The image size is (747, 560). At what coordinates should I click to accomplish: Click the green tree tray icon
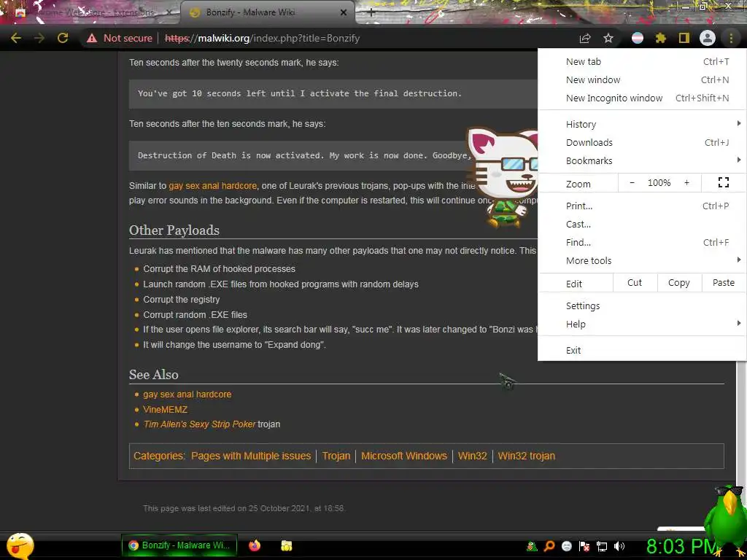(532, 546)
